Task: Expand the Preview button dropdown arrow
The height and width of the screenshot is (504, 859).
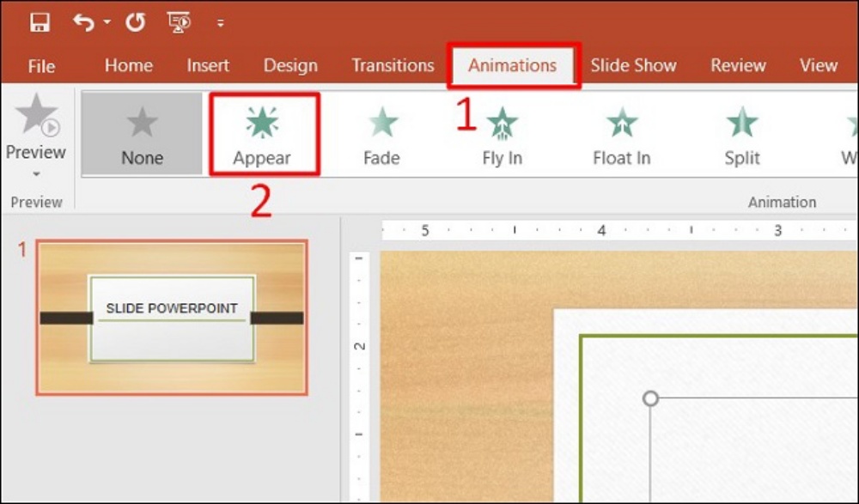Action: pos(36,174)
